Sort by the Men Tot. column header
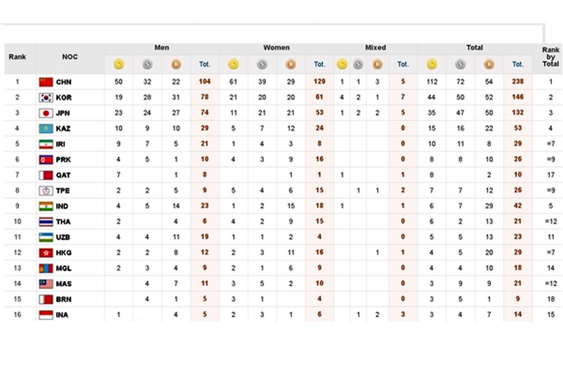 pyautogui.click(x=205, y=64)
